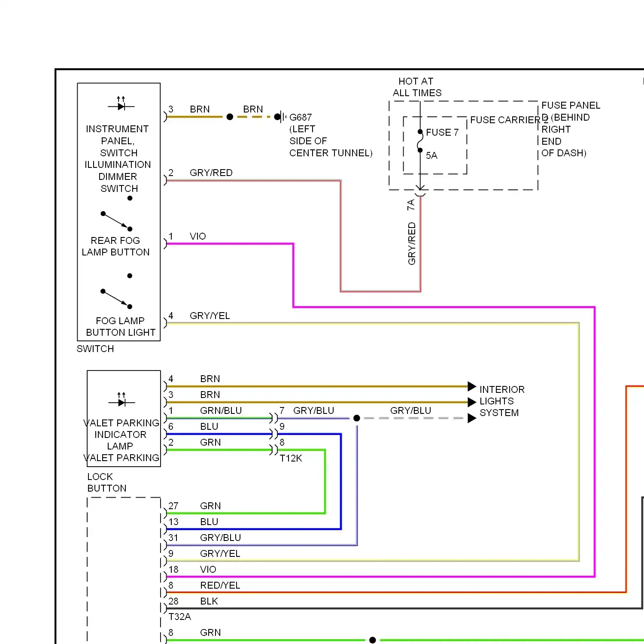This screenshot has height=644, width=644.
Task: Click the GRY/BLU label above the dashed wire
Action: point(411,410)
